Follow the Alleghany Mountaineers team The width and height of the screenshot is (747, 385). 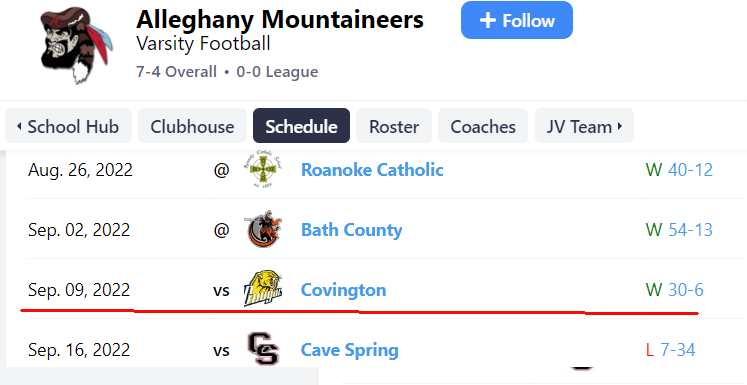coord(516,20)
